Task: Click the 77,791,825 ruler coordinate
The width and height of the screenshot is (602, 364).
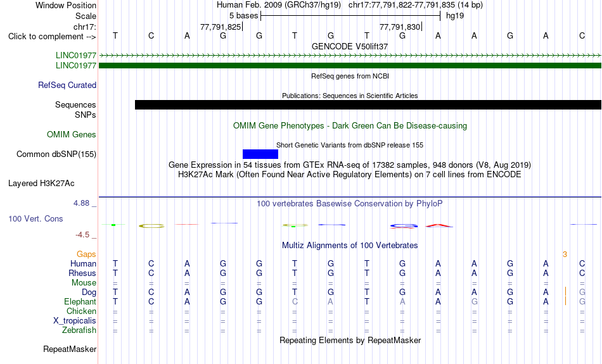Action: pos(221,27)
